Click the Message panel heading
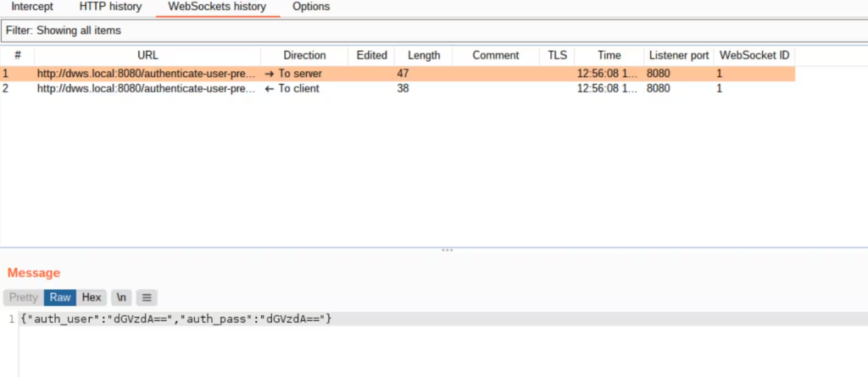Image resolution: width=868 pixels, height=377 pixels. click(x=34, y=273)
